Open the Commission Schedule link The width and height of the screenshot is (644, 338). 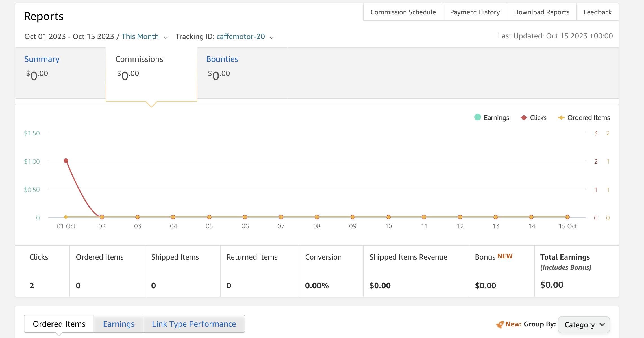pyautogui.click(x=403, y=12)
